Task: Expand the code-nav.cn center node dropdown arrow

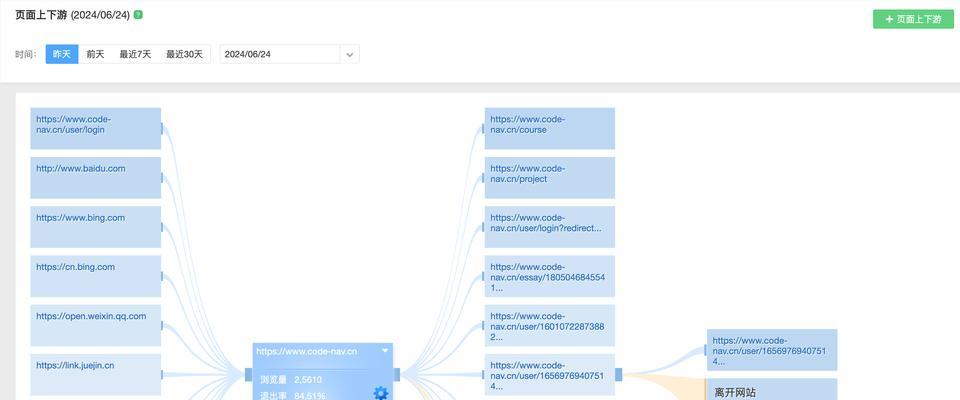Action: pos(384,351)
